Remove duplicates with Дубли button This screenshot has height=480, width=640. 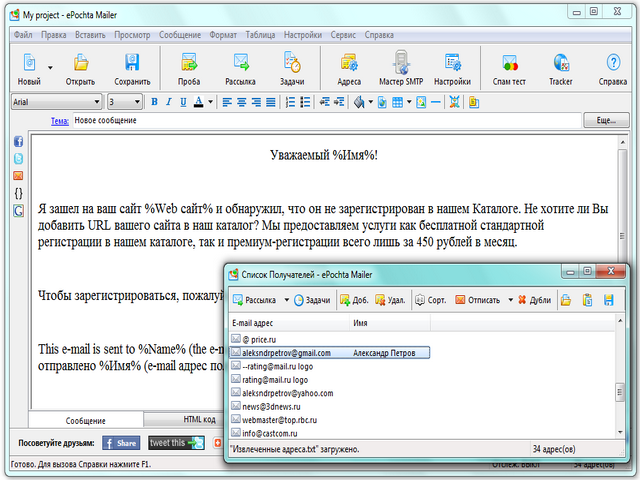[534, 300]
